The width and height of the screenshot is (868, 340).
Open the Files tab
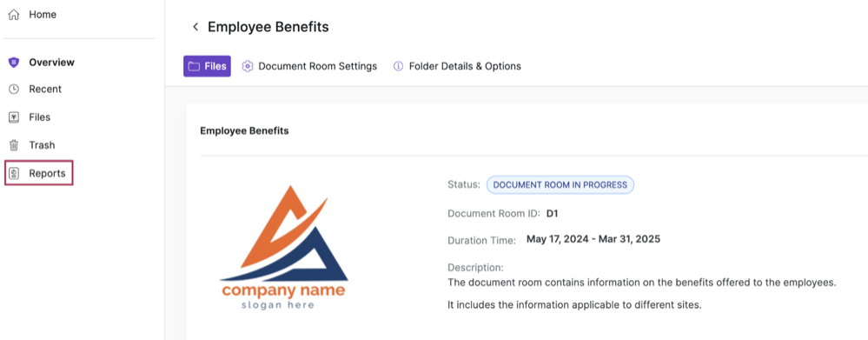pos(207,66)
